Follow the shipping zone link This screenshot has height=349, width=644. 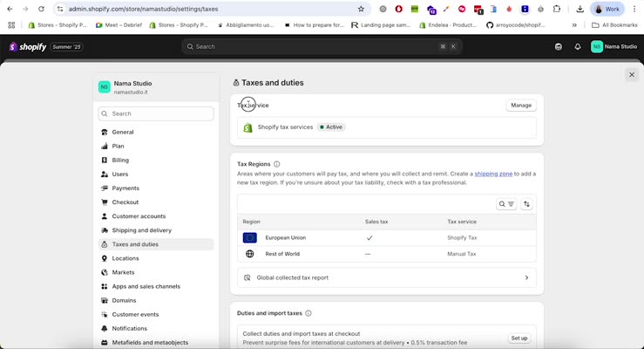click(493, 174)
